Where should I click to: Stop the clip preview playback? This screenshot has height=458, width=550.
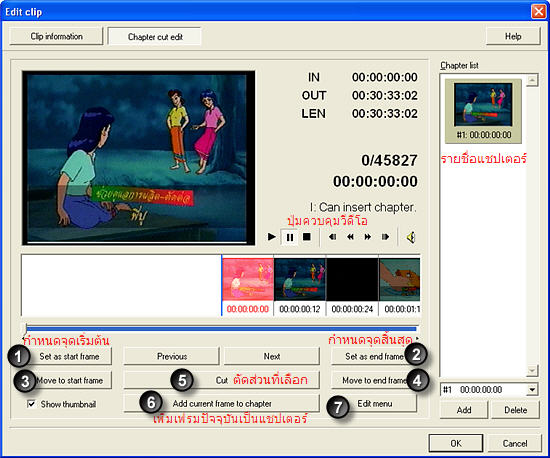tap(307, 237)
